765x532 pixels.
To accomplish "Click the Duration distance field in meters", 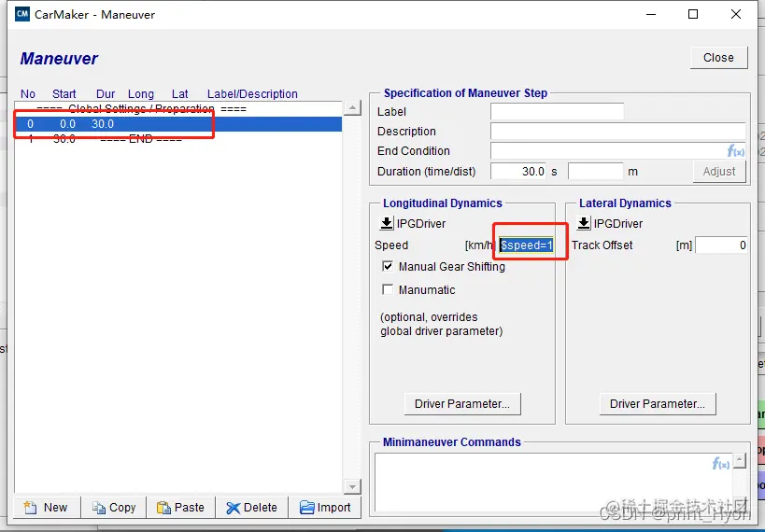I will (x=596, y=172).
